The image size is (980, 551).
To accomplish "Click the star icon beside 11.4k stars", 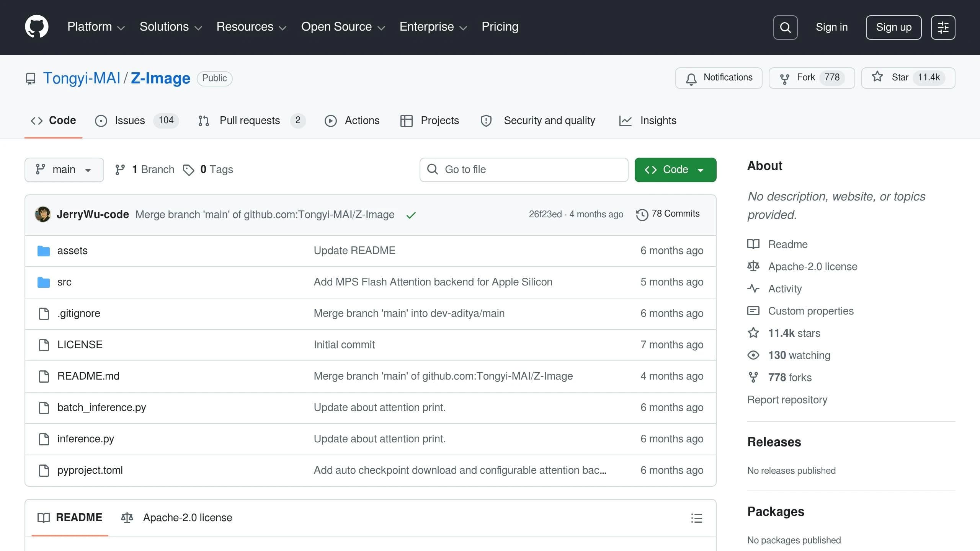I will pos(753,333).
